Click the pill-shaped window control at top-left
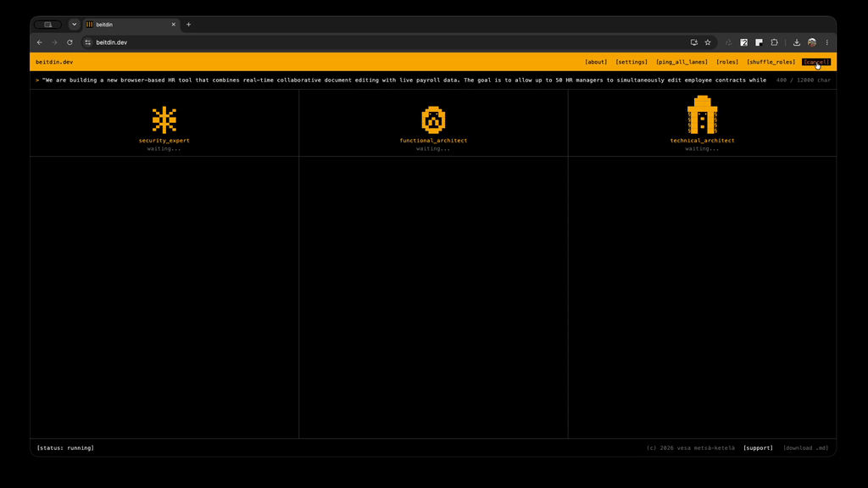 click(48, 25)
